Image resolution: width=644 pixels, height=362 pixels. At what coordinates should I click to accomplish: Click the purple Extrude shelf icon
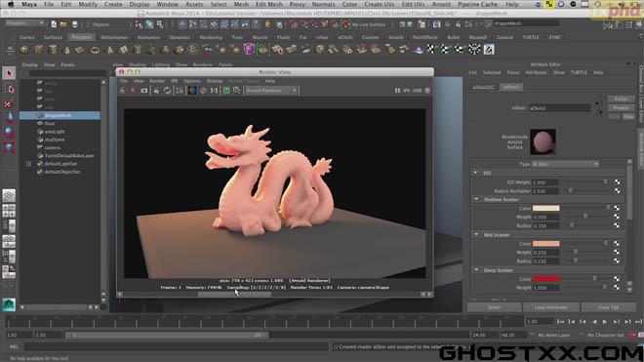[249, 50]
